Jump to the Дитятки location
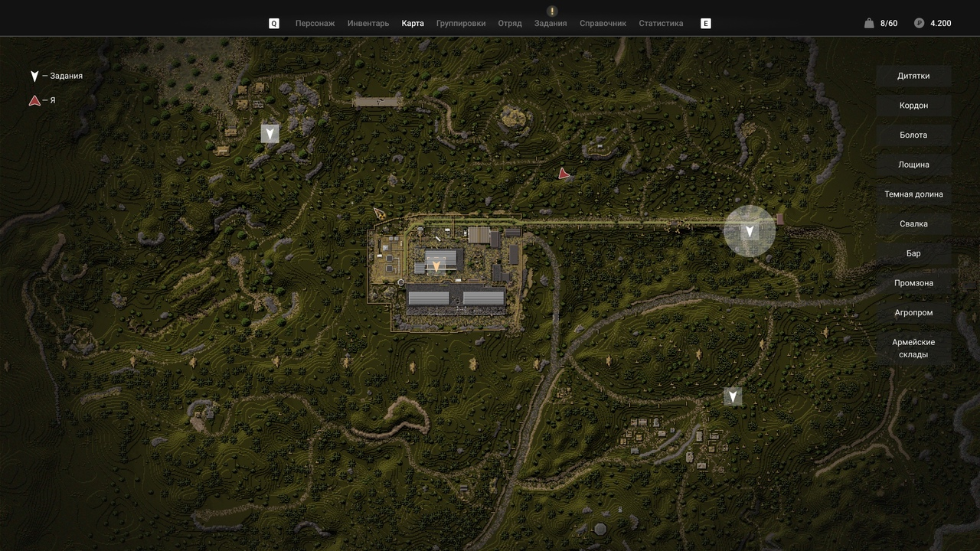Screen dimensions: 980x551 [x=913, y=76]
